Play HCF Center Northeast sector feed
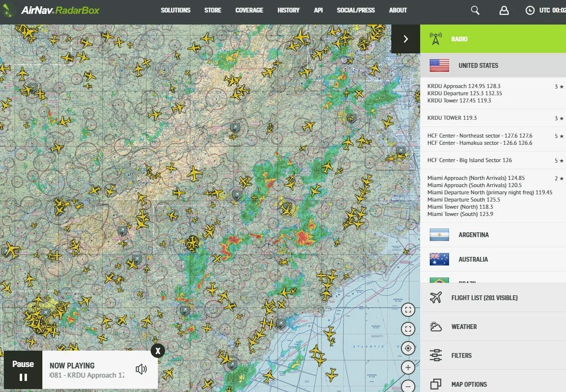This screenshot has height=392, width=566. pyautogui.click(x=480, y=136)
